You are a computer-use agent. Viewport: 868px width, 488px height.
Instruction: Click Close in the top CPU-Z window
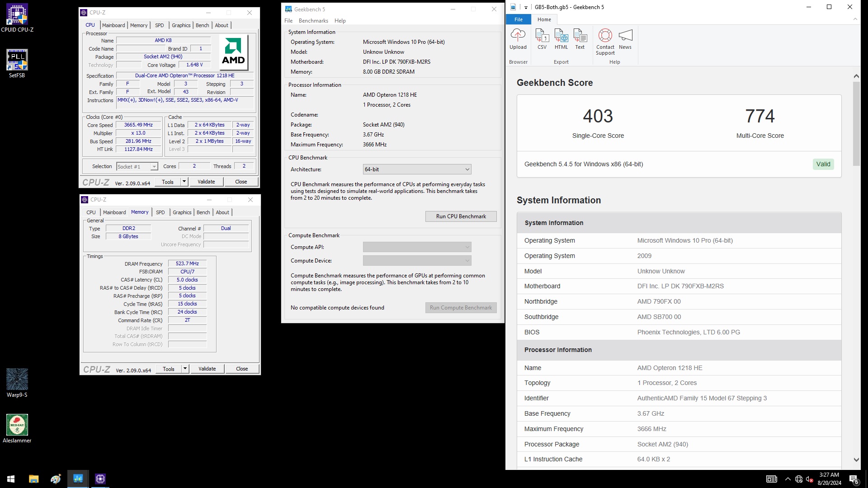click(241, 182)
